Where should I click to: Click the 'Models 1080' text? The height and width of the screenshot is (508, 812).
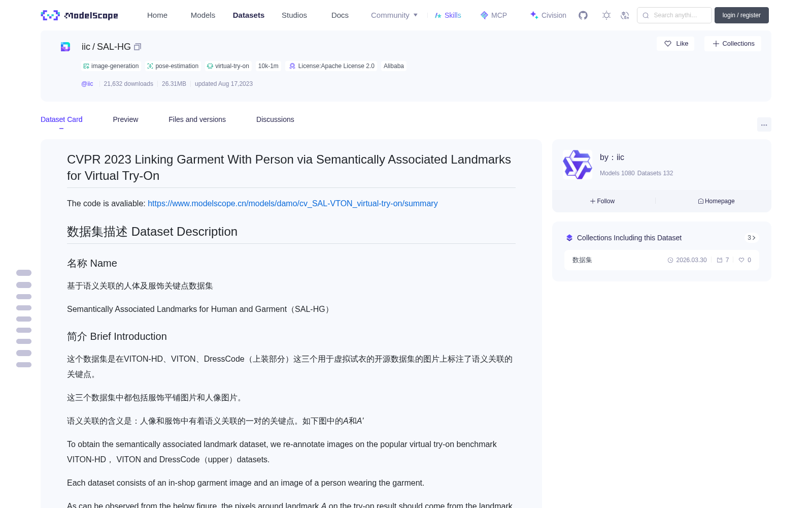(617, 173)
